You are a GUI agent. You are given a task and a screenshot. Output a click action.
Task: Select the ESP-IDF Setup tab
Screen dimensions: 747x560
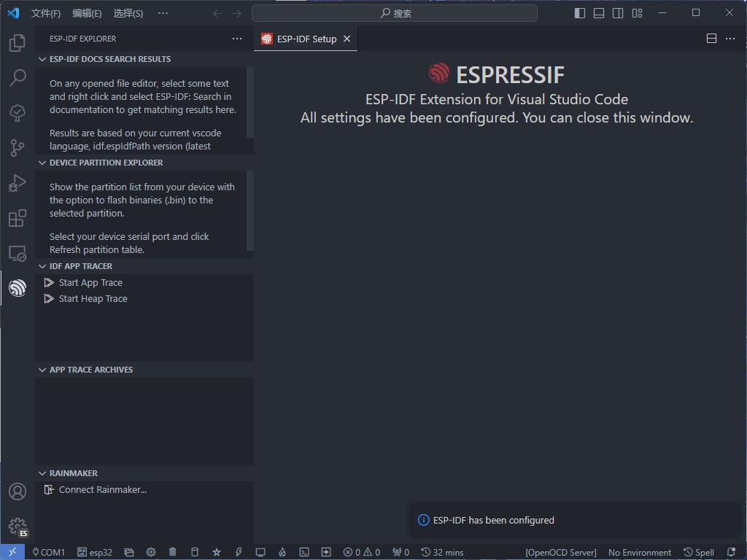[x=306, y=39]
